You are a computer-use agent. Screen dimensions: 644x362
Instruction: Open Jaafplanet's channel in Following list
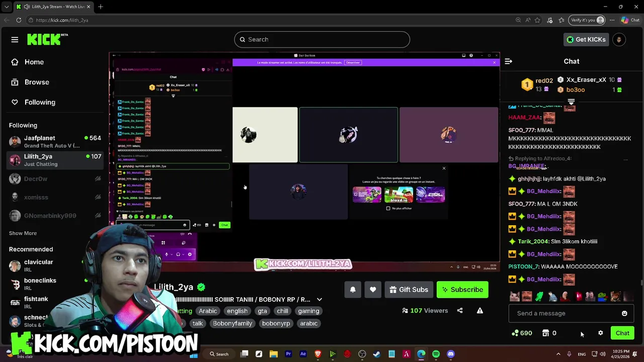pos(55,142)
